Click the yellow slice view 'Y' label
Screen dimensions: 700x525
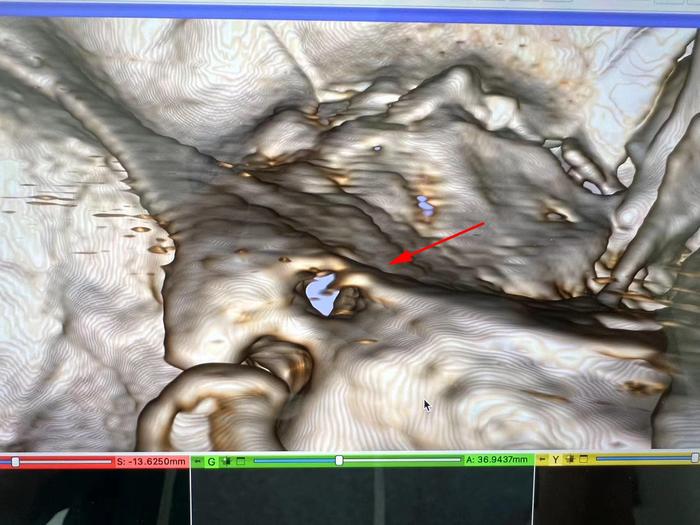[x=556, y=460]
